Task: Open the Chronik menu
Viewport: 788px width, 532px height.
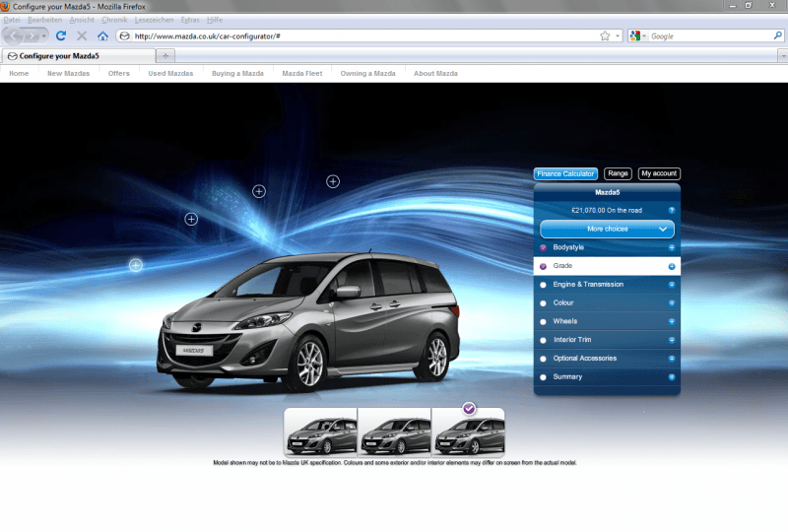Action: click(x=114, y=20)
